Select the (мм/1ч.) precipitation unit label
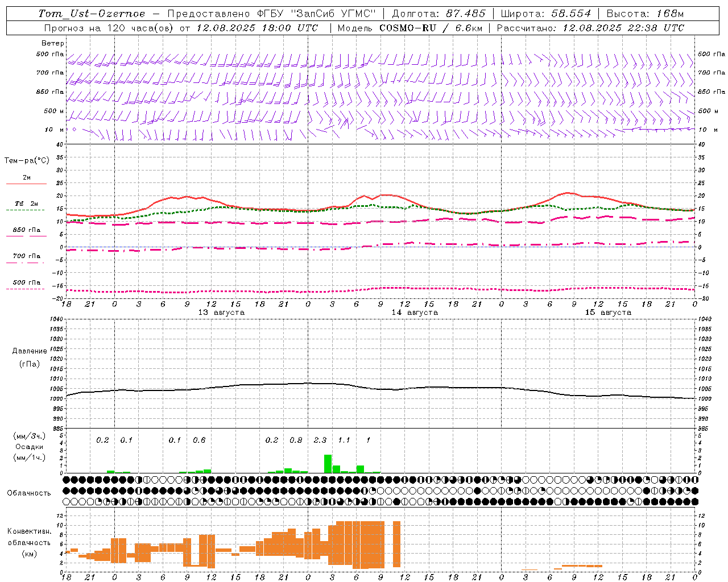The height and width of the screenshot is (582, 728). 30,458
